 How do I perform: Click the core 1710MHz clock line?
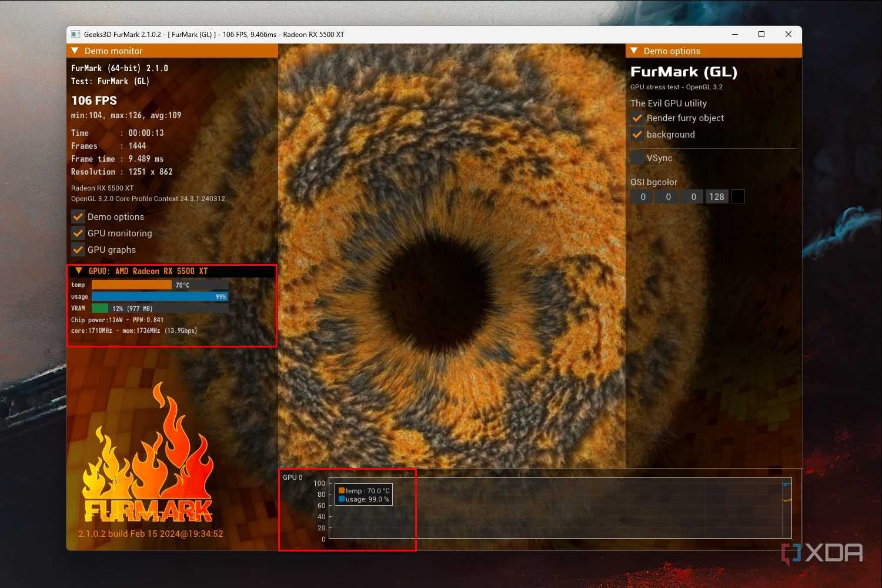point(134,330)
